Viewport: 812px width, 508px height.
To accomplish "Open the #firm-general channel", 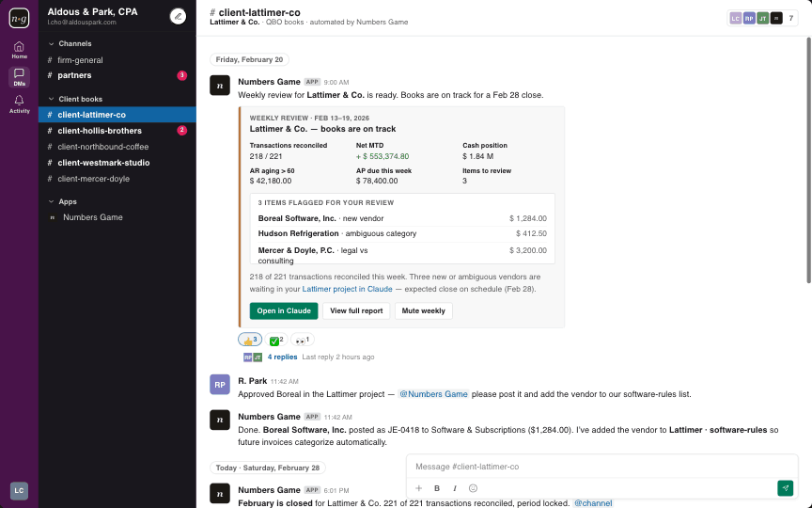I will click(117, 60).
